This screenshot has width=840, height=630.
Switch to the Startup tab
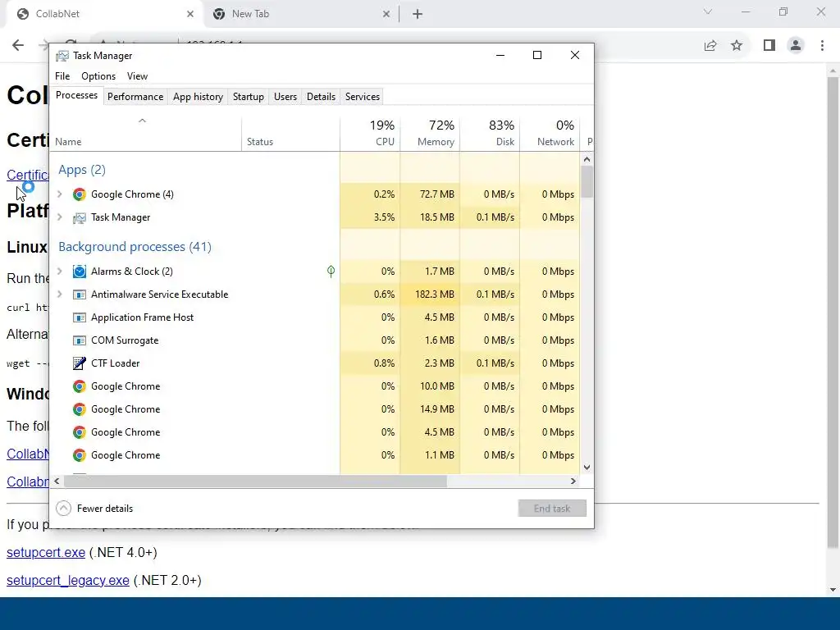click(x=248, y=97)
